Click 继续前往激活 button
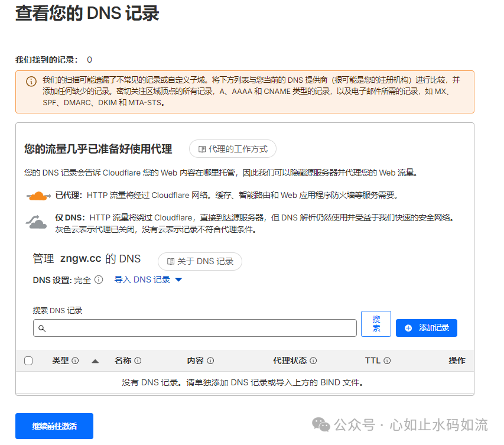Image resolution: width=504 pixels, height=445 pixels. pyautogui.click(x=54, y=426)
